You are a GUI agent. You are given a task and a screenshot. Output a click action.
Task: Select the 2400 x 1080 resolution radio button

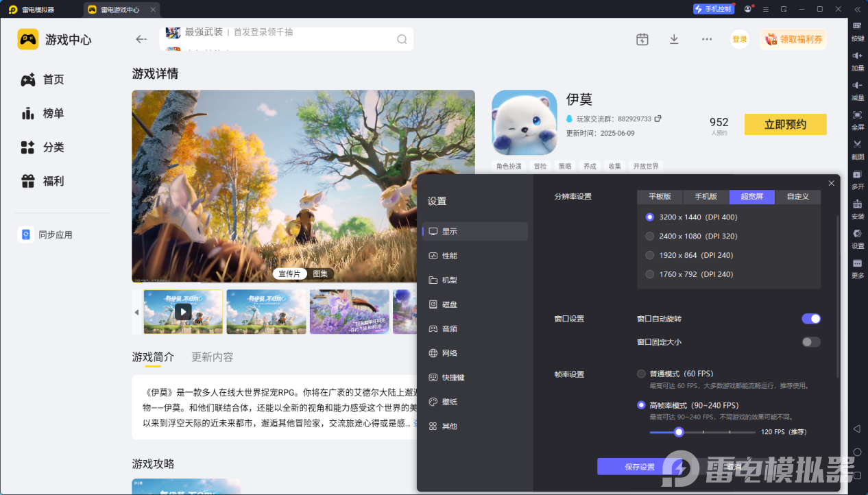coord(649,236)
